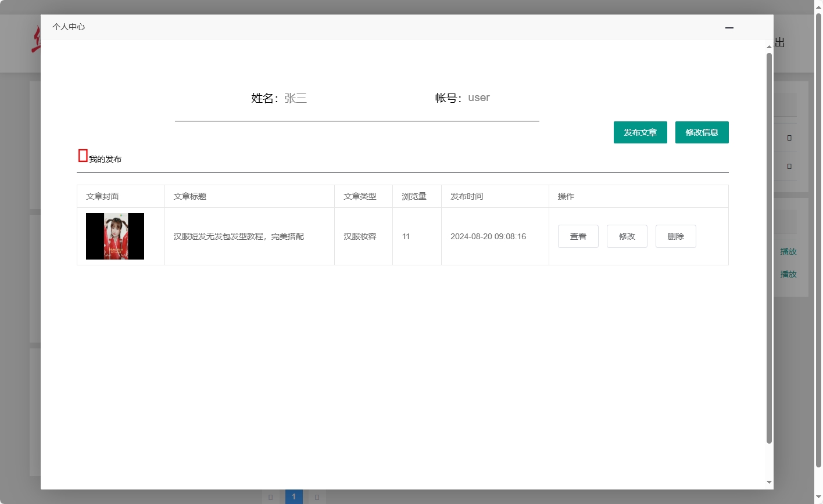Viewport: 823px width, 504px height.
Task: Open the hanfu article cover thumbnail
Action: 114,236
